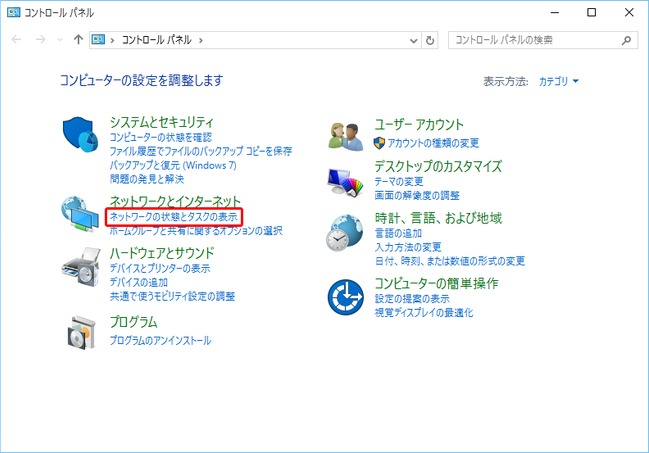Image resolution: width=649 pixels, height=453 pixels.
Task: Open ホームグループと共有 options link
Action: (196, 230)
